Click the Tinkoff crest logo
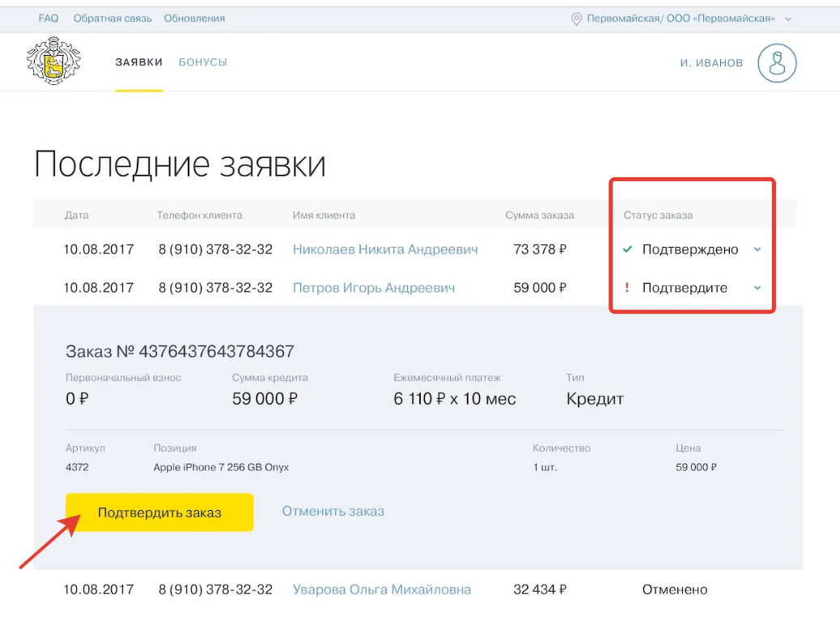 point(53,61)
